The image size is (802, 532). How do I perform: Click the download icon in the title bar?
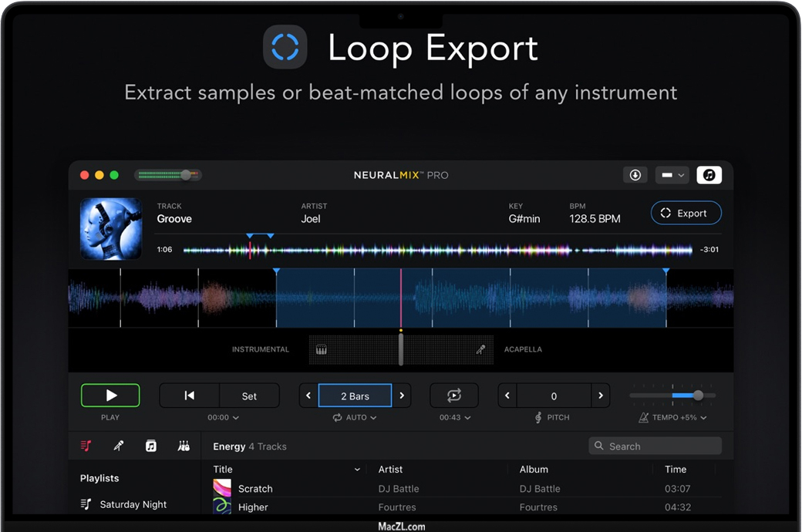pos(635,175)
